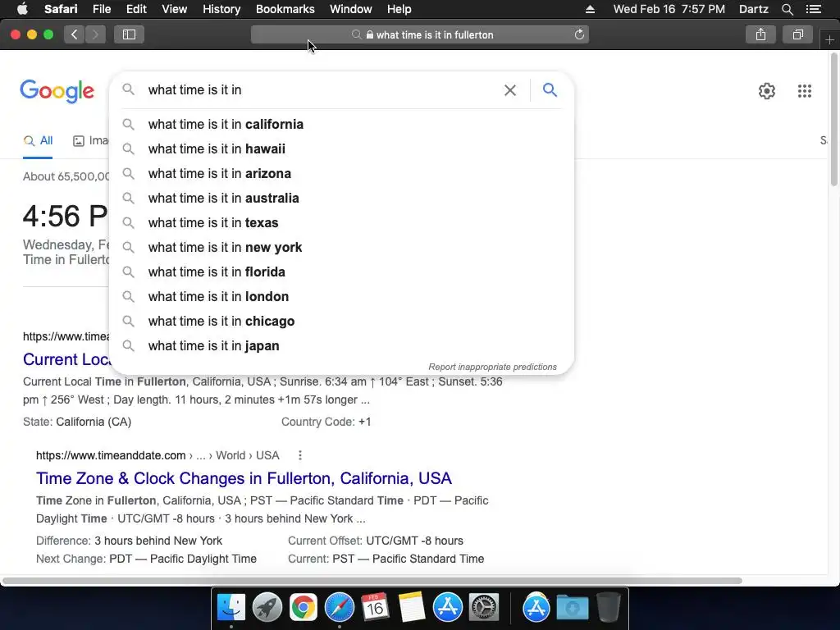The image size is (840, 630).
Task: Open the 'Current Local' time result link
Action: [66, 359]
